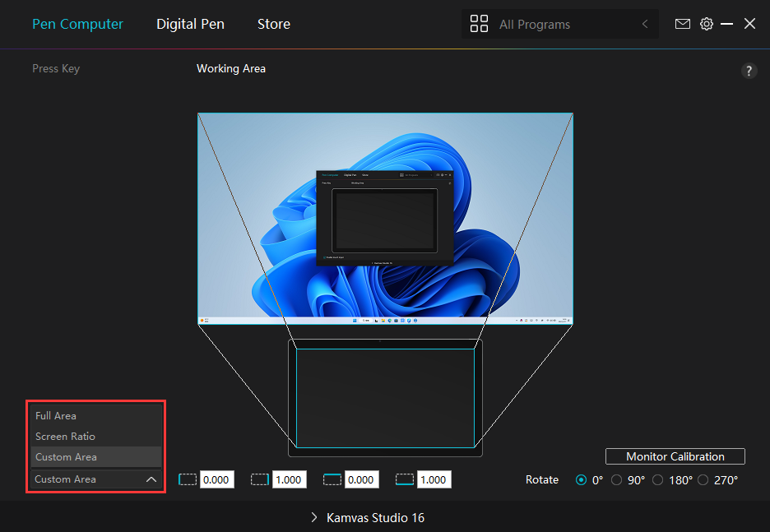Screen dimensions: 770x532
Task: Select the 0° rotation option
Action: [x=582, y=480]
